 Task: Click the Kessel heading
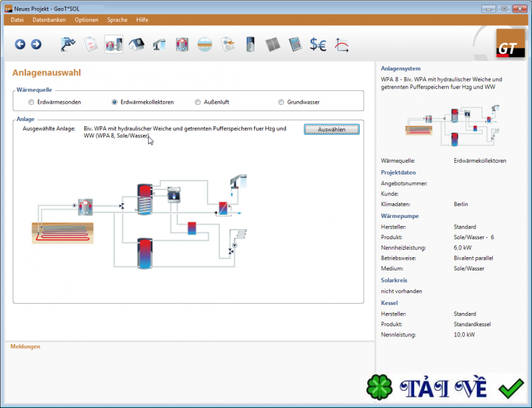tap(389, 303)
